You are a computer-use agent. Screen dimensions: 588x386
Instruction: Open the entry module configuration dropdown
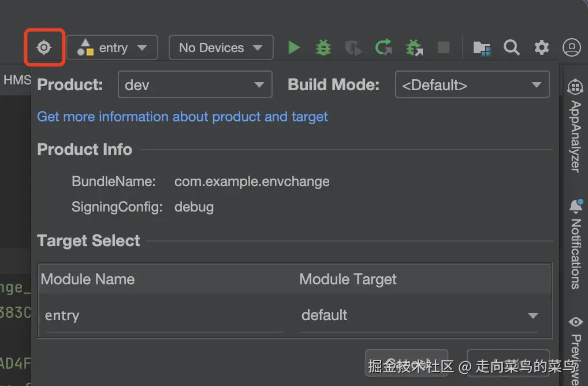coord(112,48)
